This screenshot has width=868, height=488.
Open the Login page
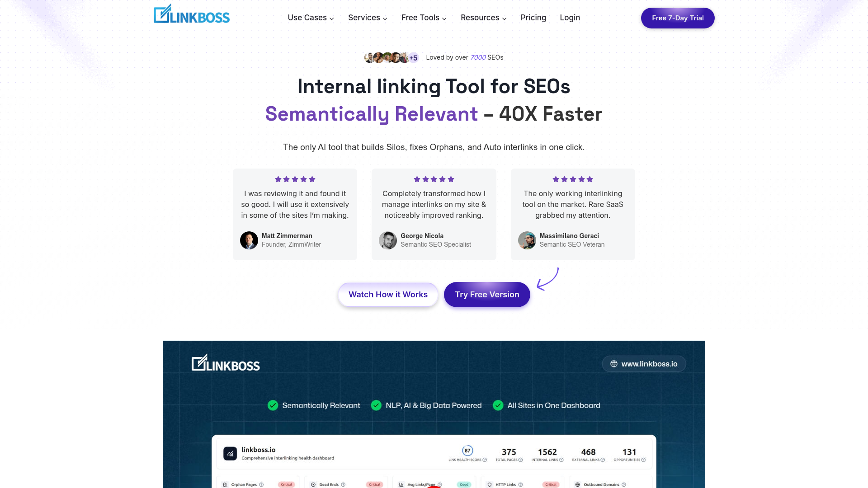570,18
